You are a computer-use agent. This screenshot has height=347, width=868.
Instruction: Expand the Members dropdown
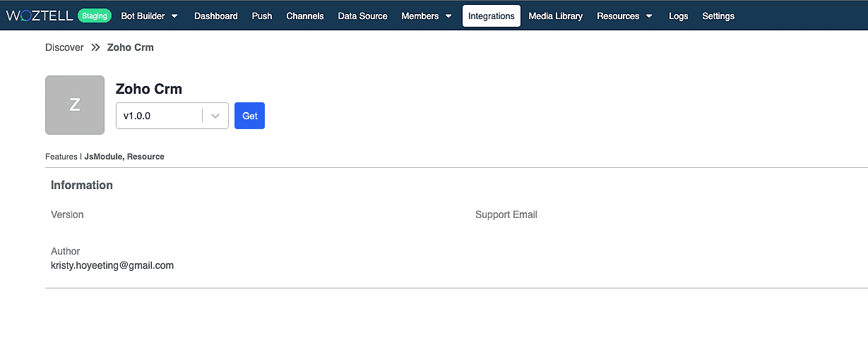427,16
